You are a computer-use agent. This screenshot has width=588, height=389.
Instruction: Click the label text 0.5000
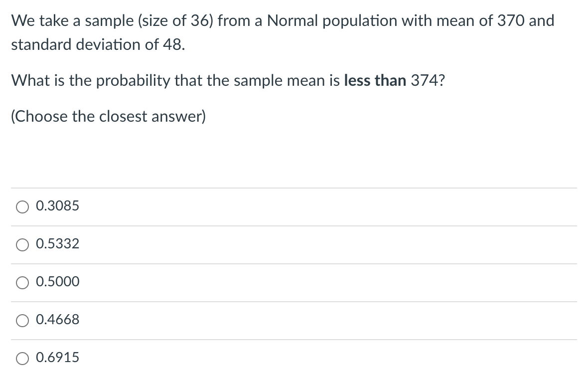(57, 282)
